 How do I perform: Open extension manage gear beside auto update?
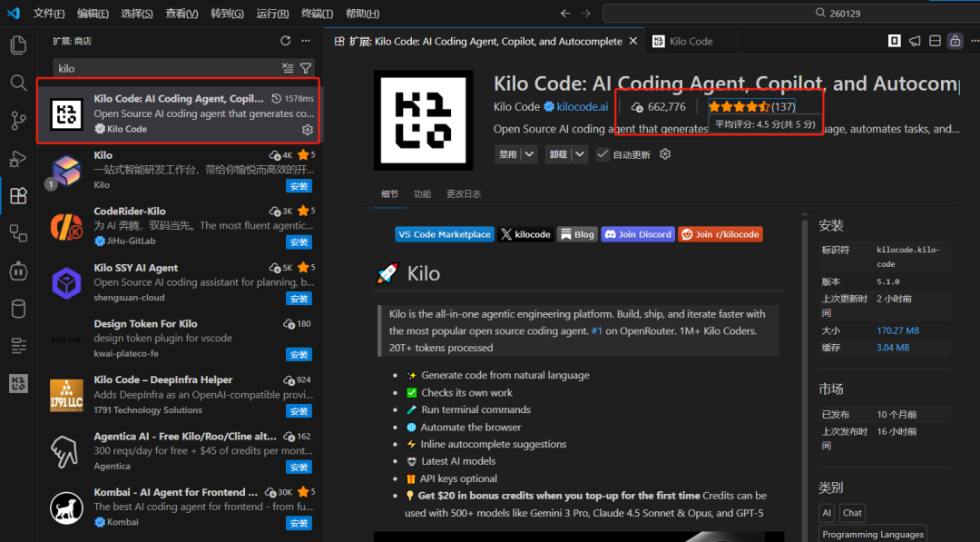tap(665, 153)
